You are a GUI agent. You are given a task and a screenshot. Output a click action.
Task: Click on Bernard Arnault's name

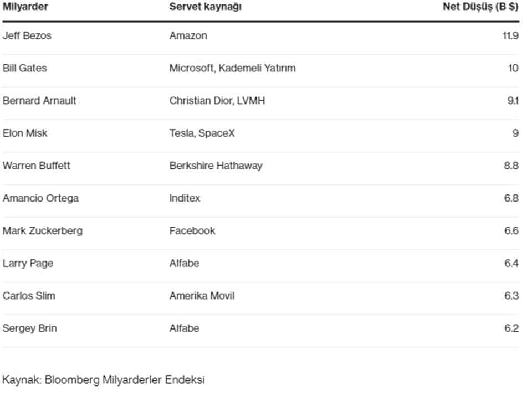point(39,101)
